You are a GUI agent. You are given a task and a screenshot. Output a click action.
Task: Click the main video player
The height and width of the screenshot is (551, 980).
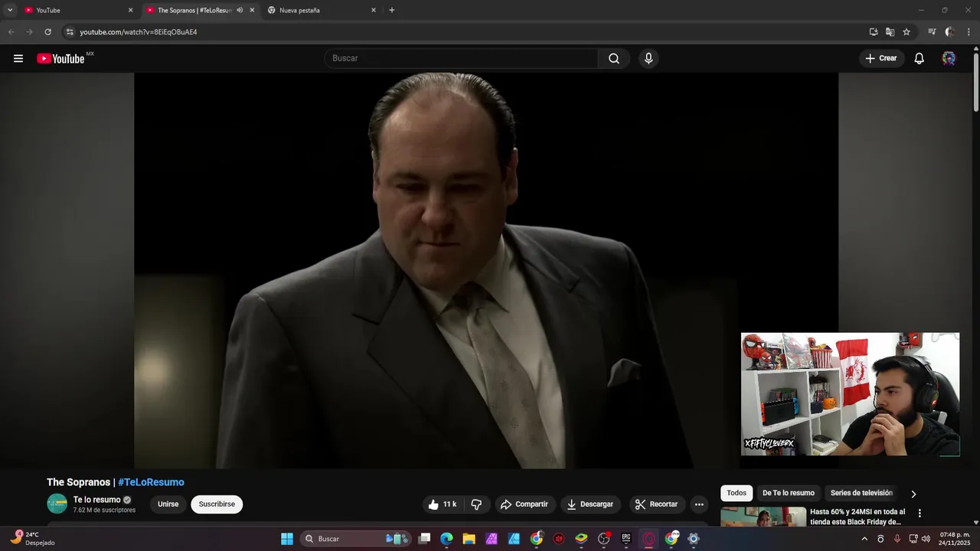[x=486, y=270]
